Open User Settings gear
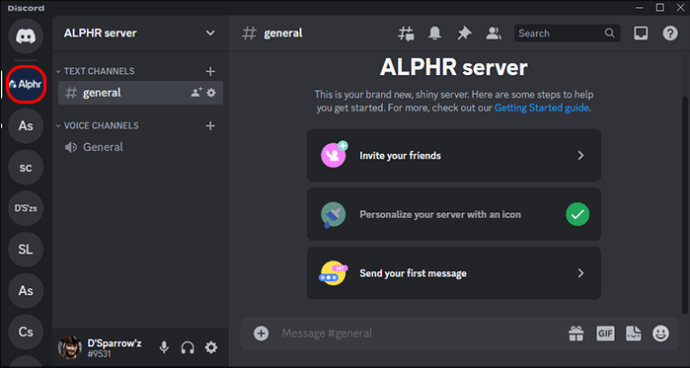 [x=211, y=348]
